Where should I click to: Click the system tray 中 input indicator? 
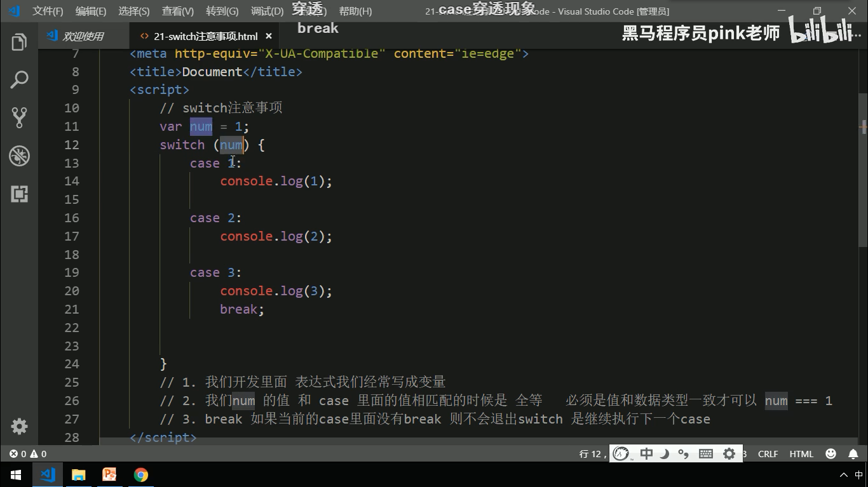pyautogui.click(x=859, y=475)
